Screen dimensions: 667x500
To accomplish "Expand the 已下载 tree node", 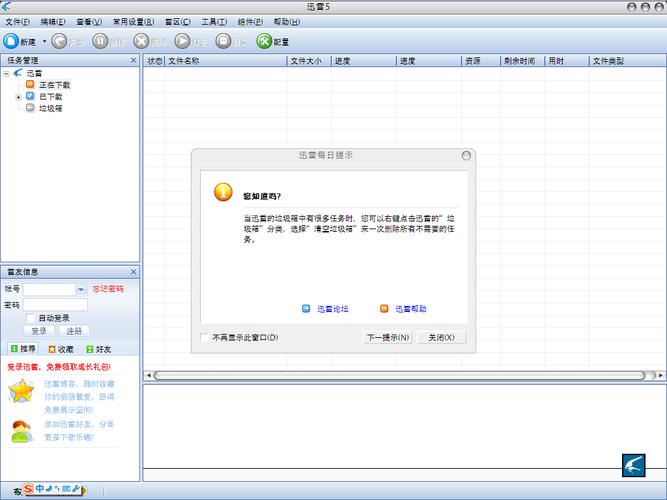I will pyautogui.click(x=18, y=97).
